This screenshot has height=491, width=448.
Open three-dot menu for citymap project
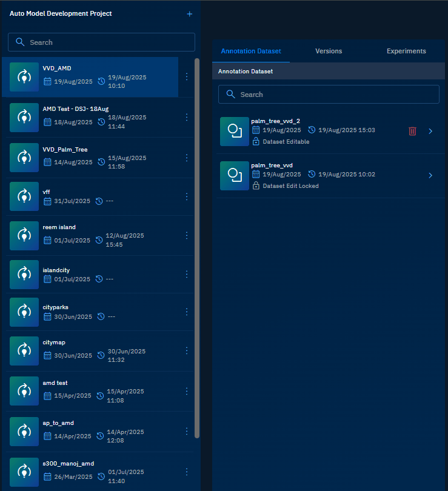point(187,351)
